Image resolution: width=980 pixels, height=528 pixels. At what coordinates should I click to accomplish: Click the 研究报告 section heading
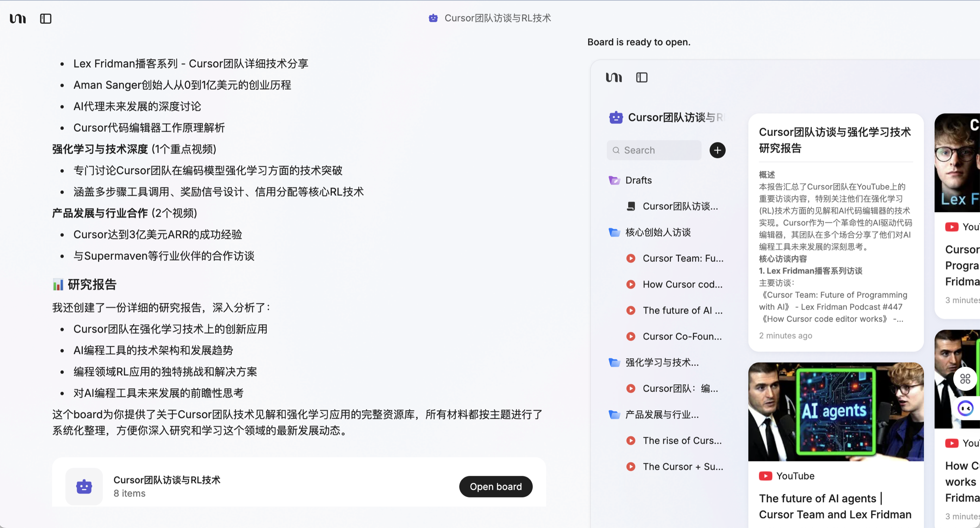pyautogui.click(x=92, y=284)
